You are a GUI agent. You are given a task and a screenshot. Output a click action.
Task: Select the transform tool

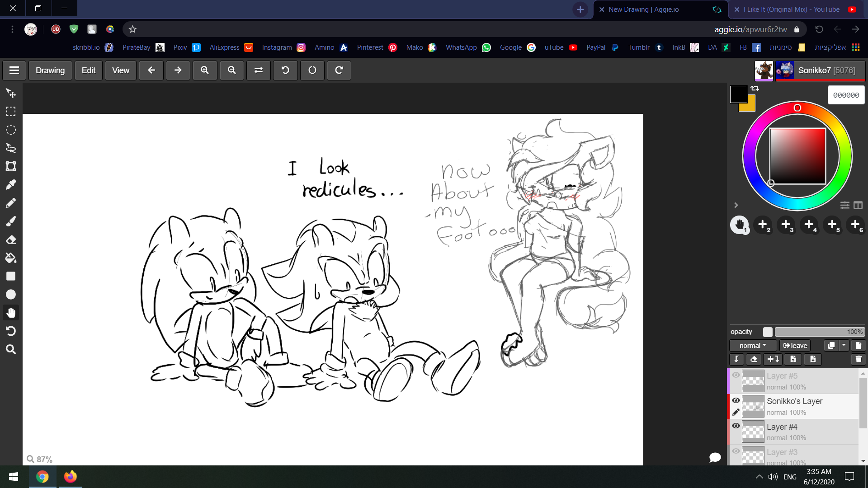[x=11, y=166]
